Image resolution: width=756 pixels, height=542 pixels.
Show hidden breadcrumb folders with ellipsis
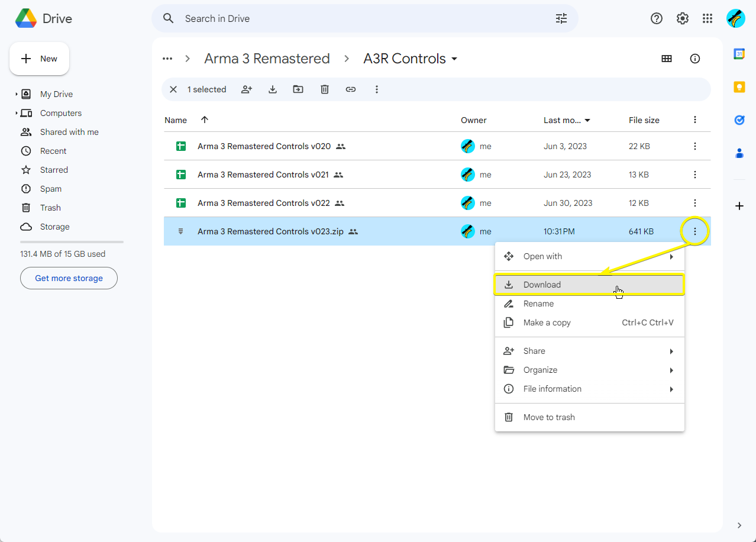click(167, 59)
